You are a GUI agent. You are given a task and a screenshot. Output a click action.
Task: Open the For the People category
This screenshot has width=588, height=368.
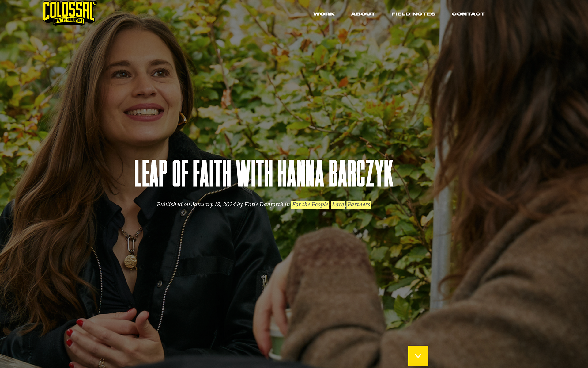coord(310,205)
